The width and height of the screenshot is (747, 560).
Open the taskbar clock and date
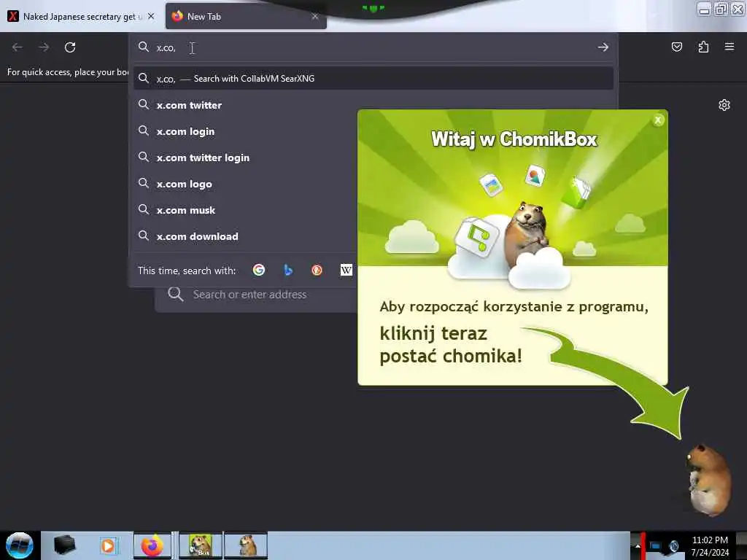[x=710, y=546]
